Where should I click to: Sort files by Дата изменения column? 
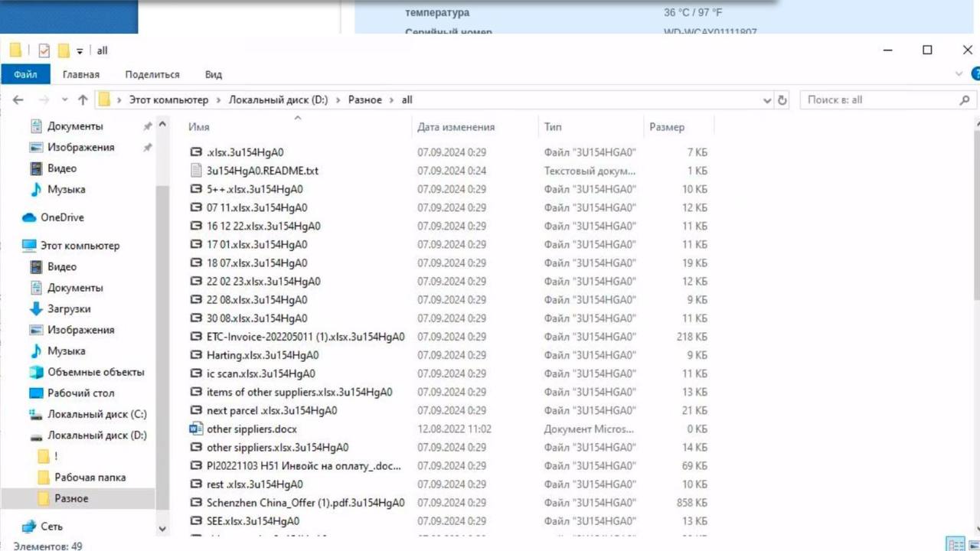(456, 127)
